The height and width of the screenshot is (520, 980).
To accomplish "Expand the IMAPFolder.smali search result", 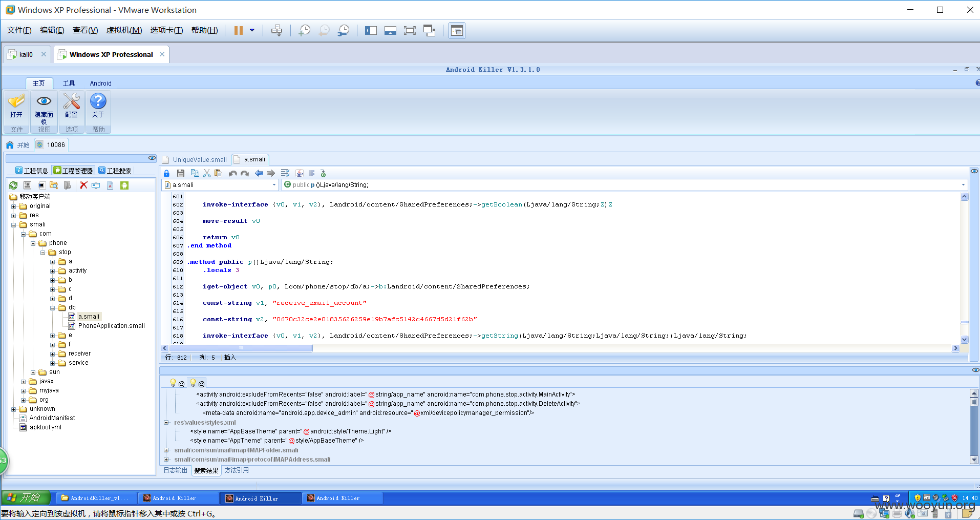I will (166, 450).
